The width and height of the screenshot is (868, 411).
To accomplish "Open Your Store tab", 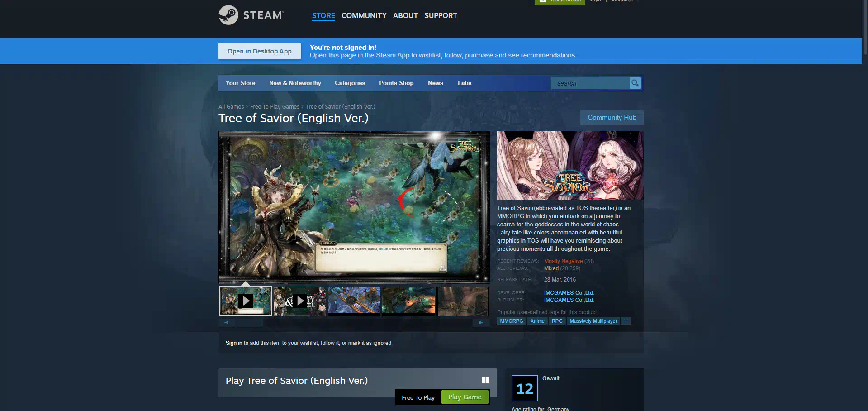I will point(240,83).
